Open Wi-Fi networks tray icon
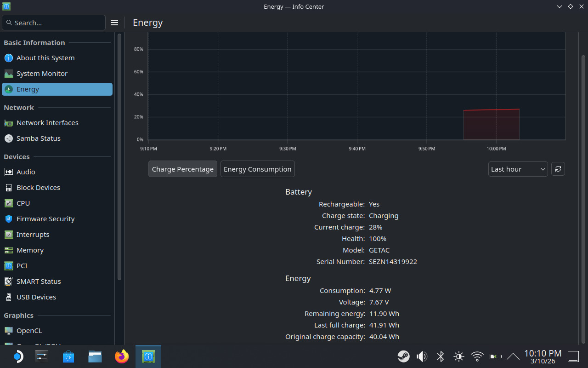This screenshot has height=368, width=588. [x=477, y=356]
